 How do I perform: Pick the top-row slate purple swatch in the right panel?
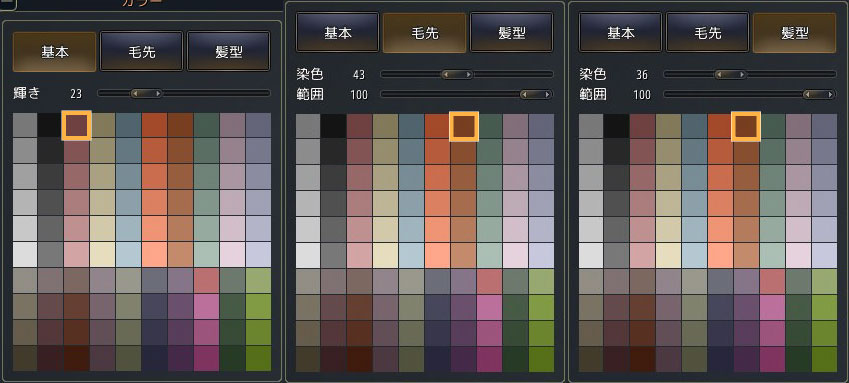pyautogui.click(x=825, y=126)
